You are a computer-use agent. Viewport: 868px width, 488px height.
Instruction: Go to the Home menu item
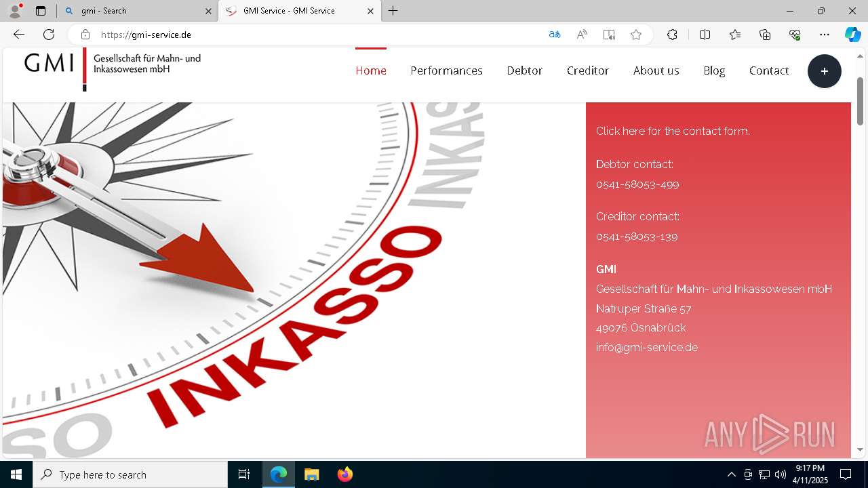[x=371, y=70]
